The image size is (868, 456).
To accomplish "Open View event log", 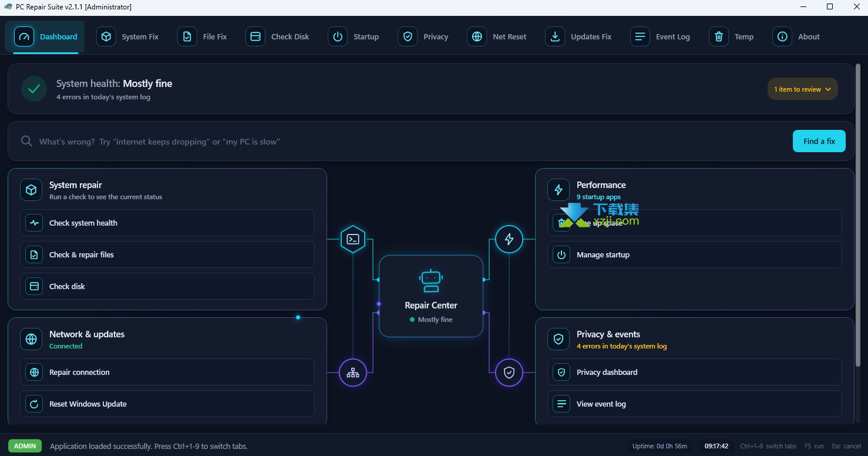I will tap(695, 404).
